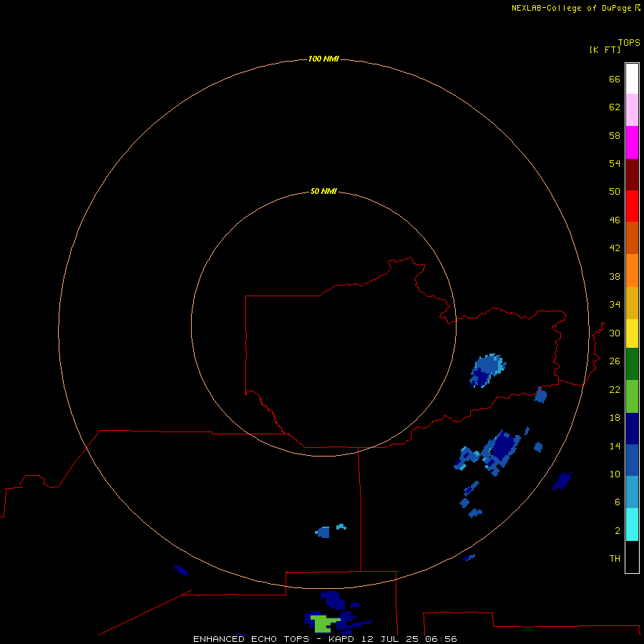Click the magenta legend swatch
The width and height of the screenshot is (644, 644).
632,142
